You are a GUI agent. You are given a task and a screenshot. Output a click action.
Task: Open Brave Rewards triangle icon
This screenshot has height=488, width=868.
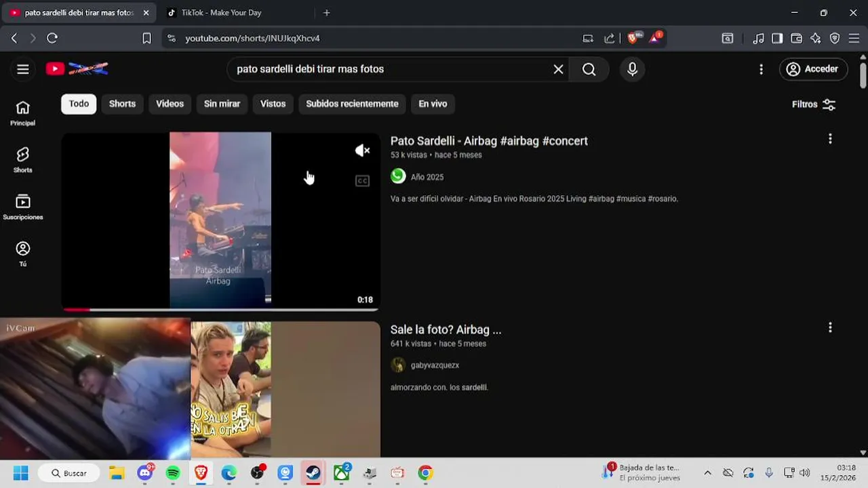pyautogui.click(x=655, y=38)
